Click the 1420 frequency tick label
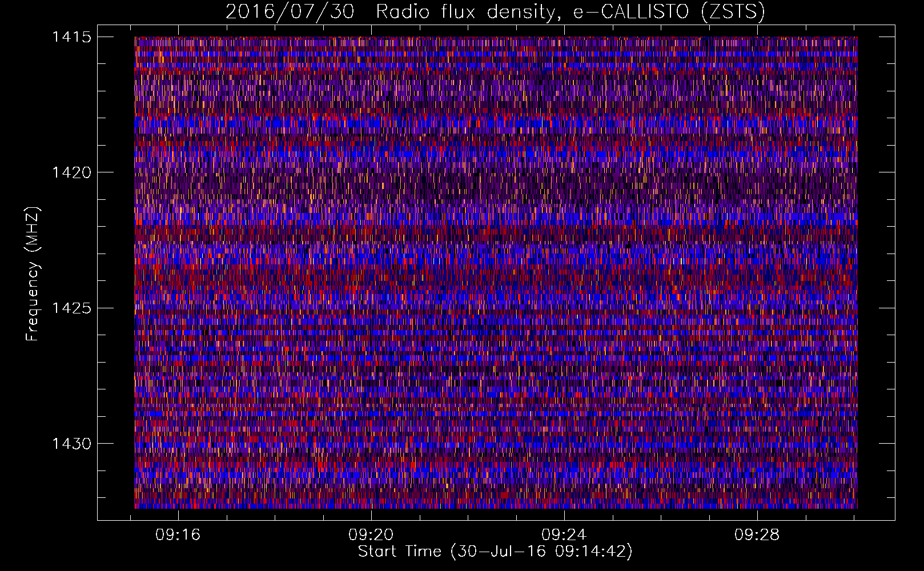 (71, 172)
